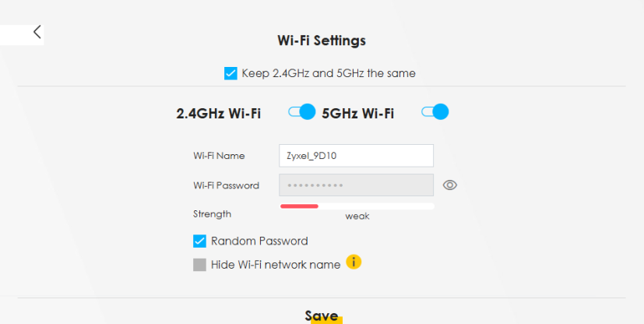644x324 pixels.
Task: Click the back arrow icon
Action: coord(37,32)
